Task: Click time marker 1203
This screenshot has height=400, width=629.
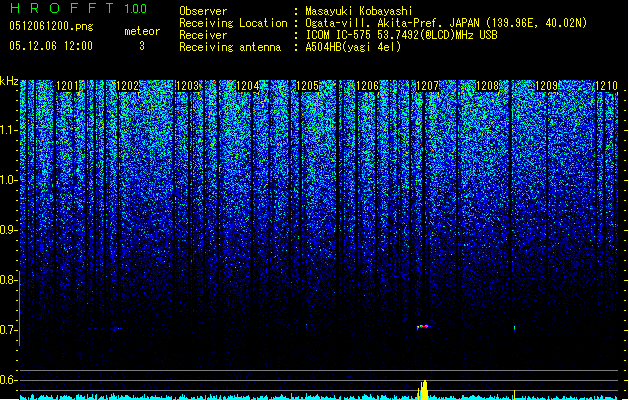Action: 187,86
